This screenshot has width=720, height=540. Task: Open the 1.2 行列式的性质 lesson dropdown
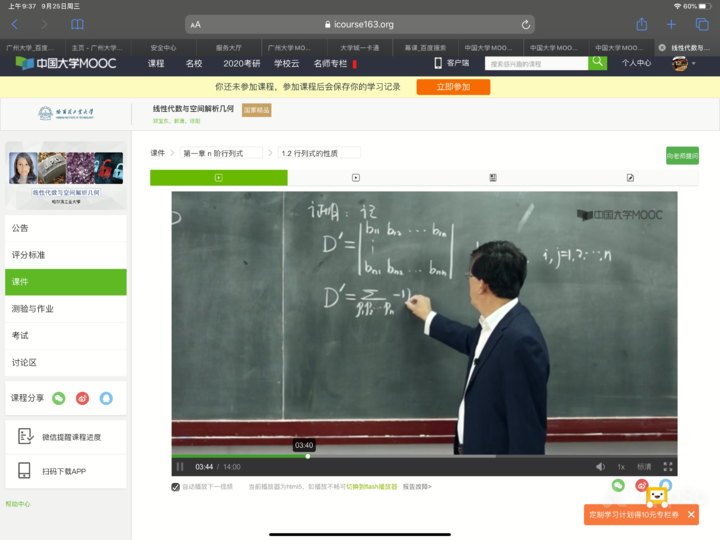319,153
